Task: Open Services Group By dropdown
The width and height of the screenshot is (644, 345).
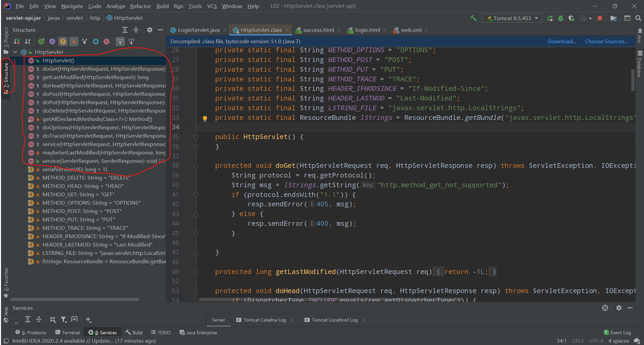Action: point(53,319)
